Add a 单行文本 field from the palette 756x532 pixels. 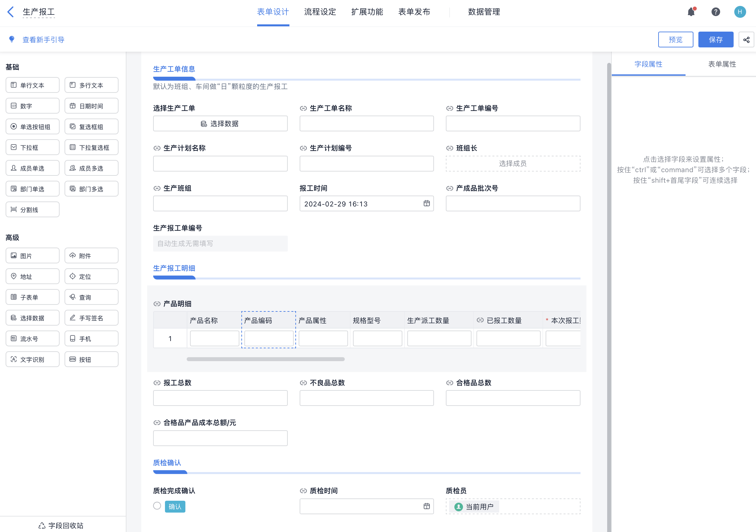pos(32,85)
